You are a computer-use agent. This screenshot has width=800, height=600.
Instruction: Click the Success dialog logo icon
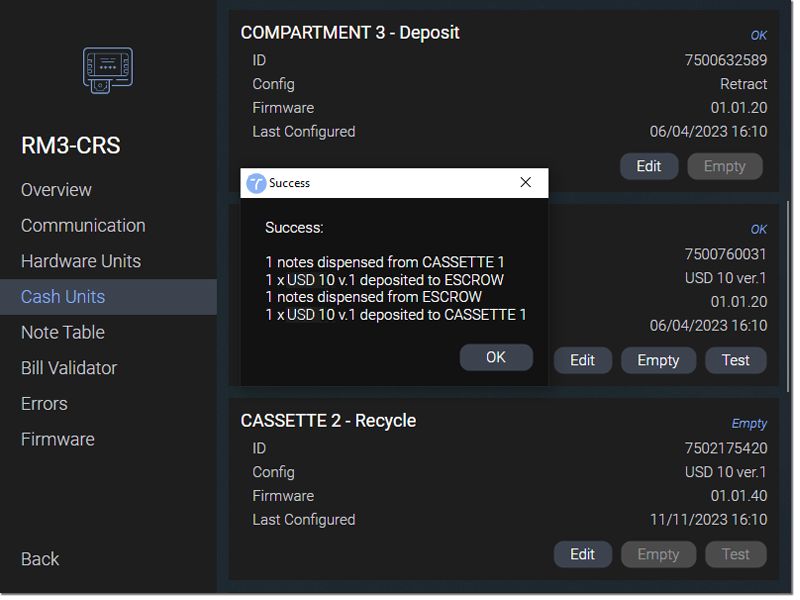coord(256,184)
